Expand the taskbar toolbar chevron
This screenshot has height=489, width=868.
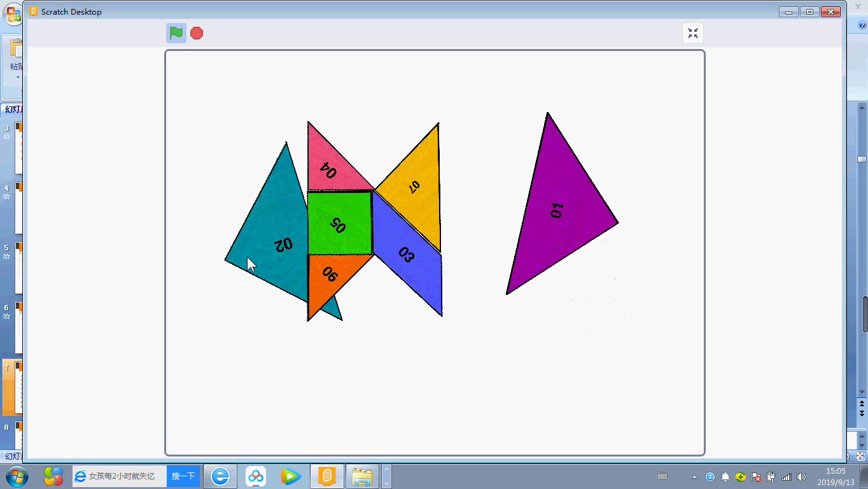386,476
